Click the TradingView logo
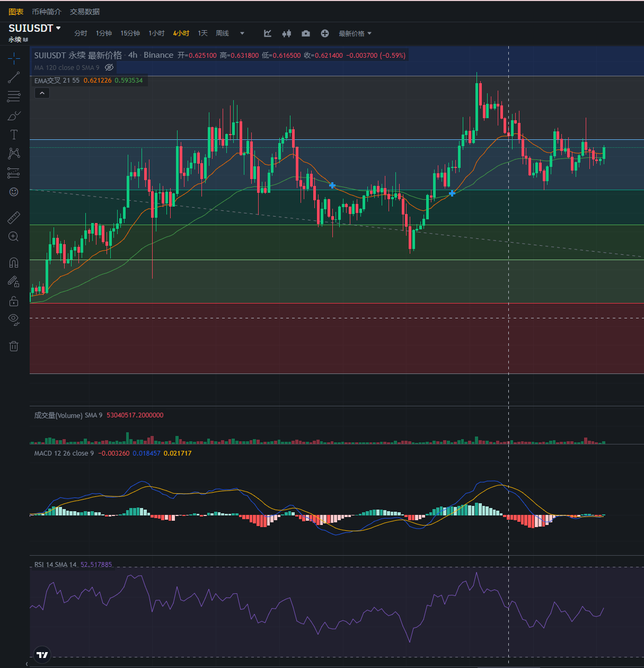The image size is (644, 668). point(42,655)
